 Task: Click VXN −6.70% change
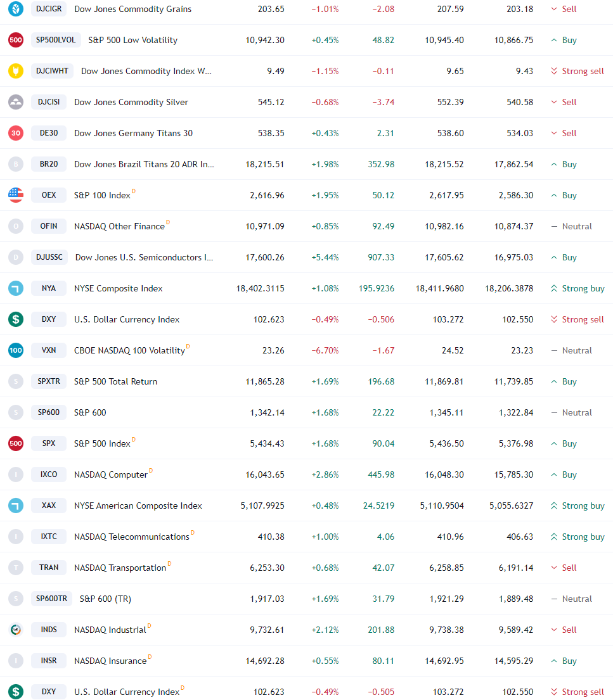pos(325,350)
